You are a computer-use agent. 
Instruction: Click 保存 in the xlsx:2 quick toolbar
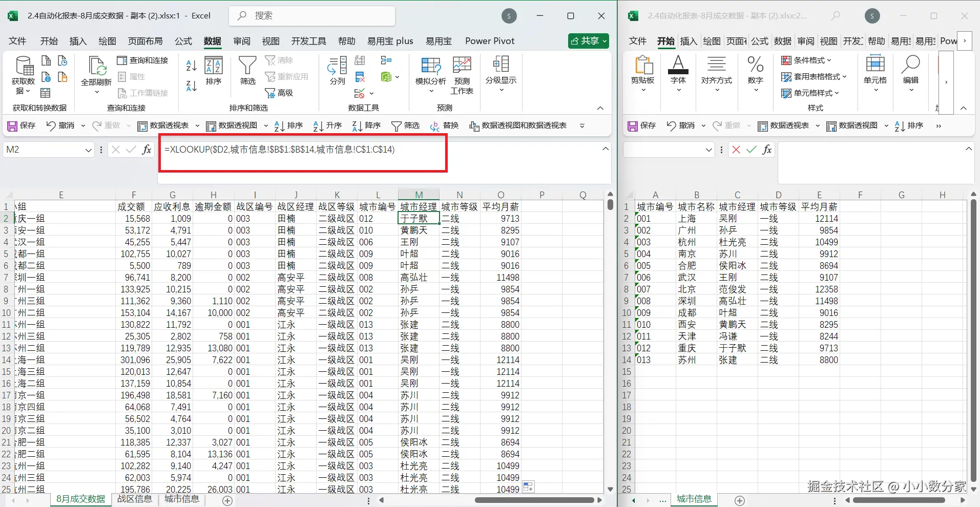click(642, 125)
